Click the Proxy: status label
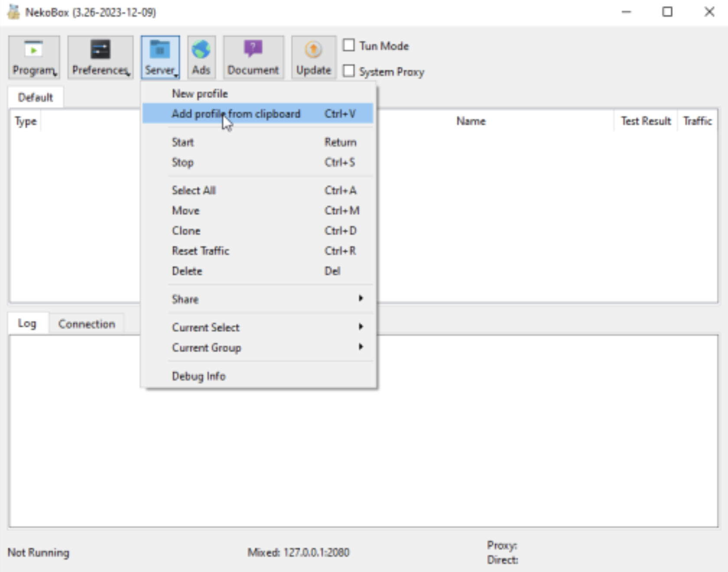The width and height of the screenshot is (728, 572). pyautogui.click(x=502, y=545)
